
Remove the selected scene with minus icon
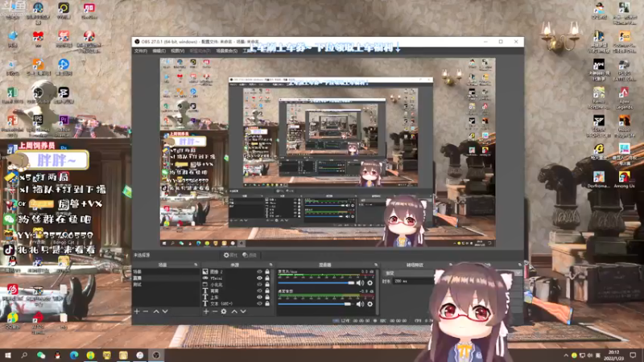pyautogui.click(x=146, y=311)
